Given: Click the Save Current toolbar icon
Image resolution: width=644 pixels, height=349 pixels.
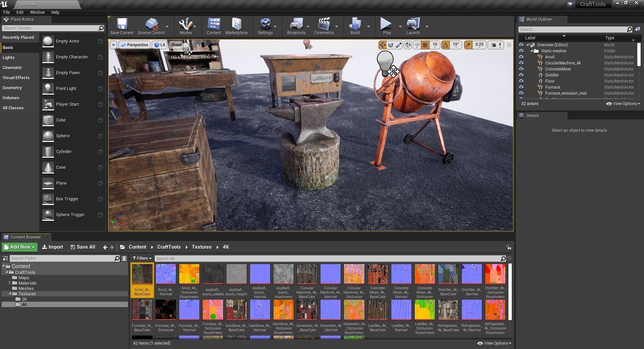Looking at the screenshot, I should click(x=122, y=26).
